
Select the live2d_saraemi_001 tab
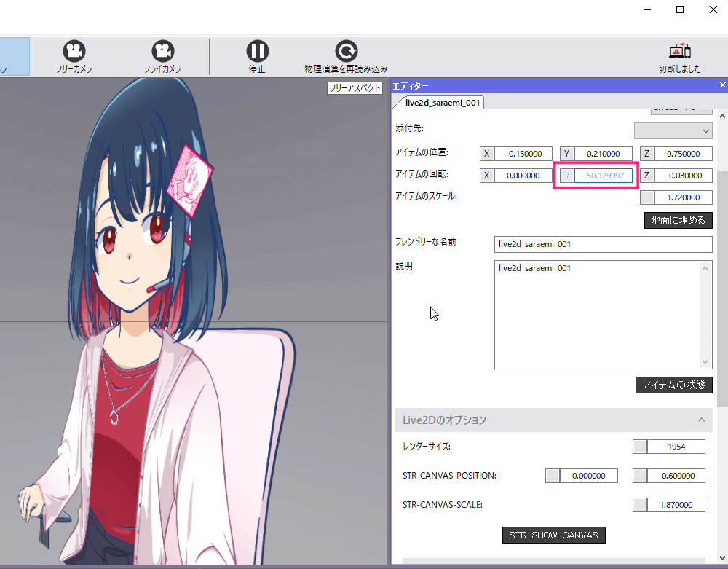(442, 102)
